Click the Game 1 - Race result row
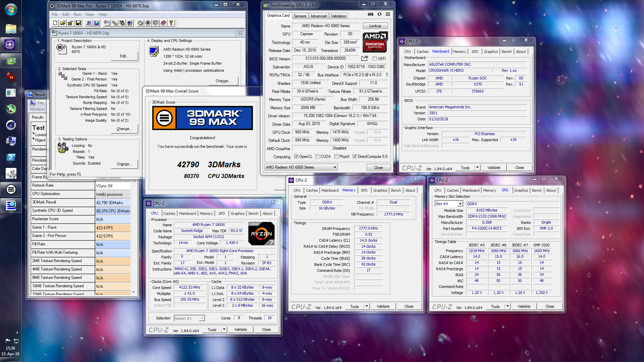The width and height of the screenshot is (644, 362). click(x=80, y=228)
